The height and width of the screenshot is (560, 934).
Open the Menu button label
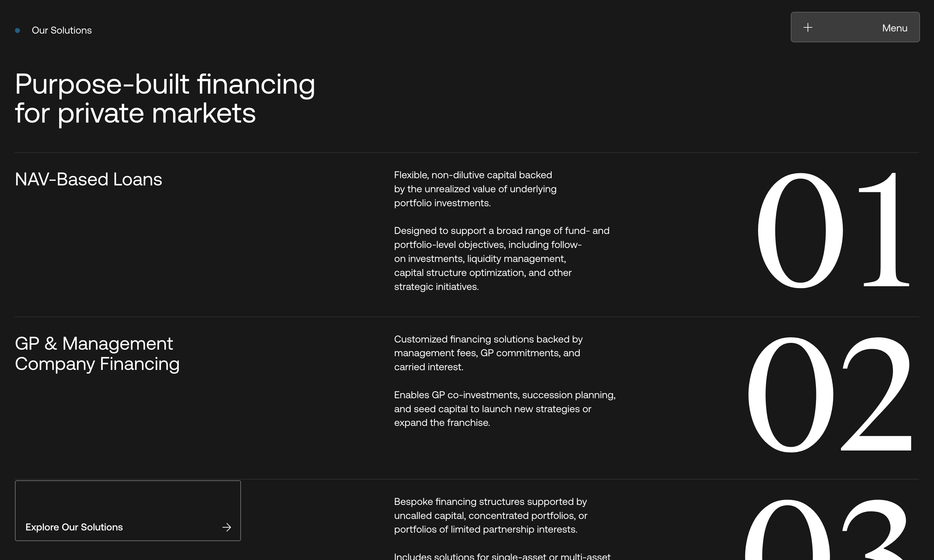[894, 28]
